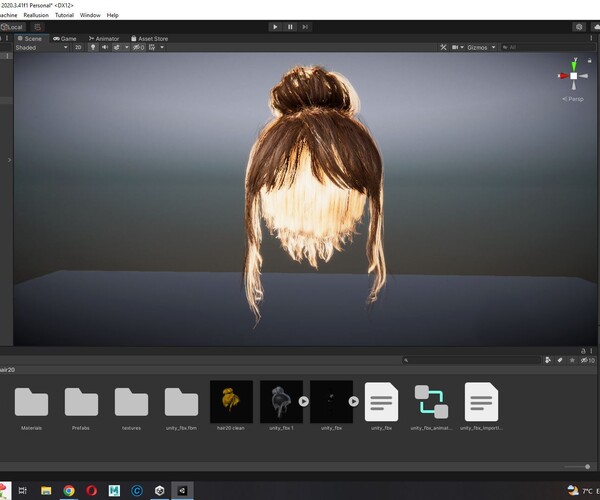Expand the collapsed left panel arrow
The image size is (600, 500).
click(10, 160)
